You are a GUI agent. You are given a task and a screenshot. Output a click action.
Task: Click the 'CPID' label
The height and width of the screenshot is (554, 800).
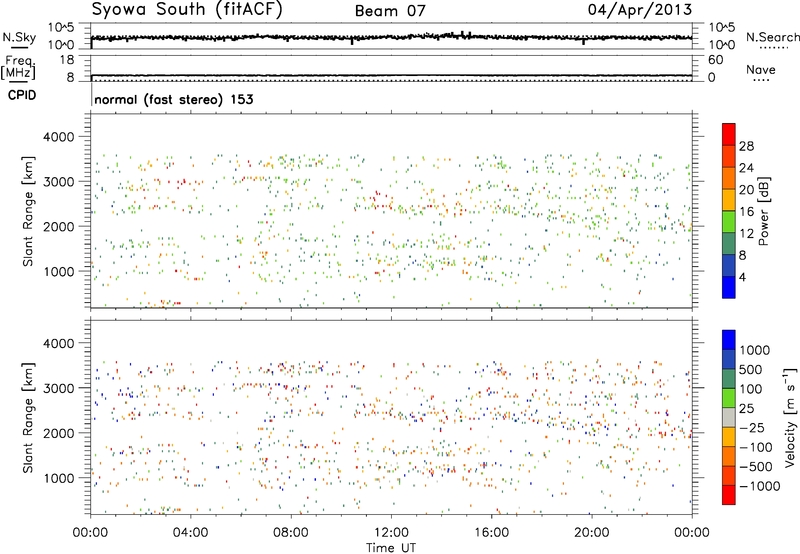(x=22, y=95)
